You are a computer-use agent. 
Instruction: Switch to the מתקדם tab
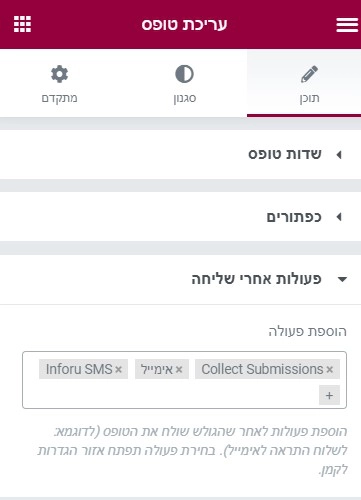(59, 83)
